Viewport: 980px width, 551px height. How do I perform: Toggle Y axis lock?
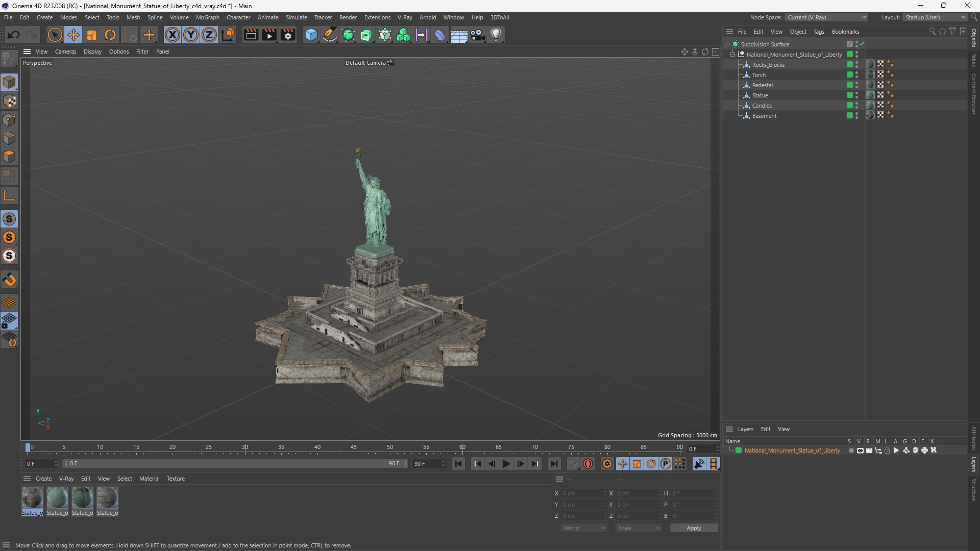[x=191, y=35]
